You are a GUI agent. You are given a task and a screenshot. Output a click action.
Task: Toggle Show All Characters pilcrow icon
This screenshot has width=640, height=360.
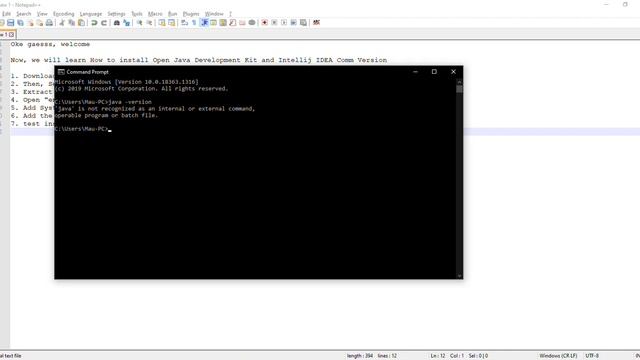(x=194, y=23)
